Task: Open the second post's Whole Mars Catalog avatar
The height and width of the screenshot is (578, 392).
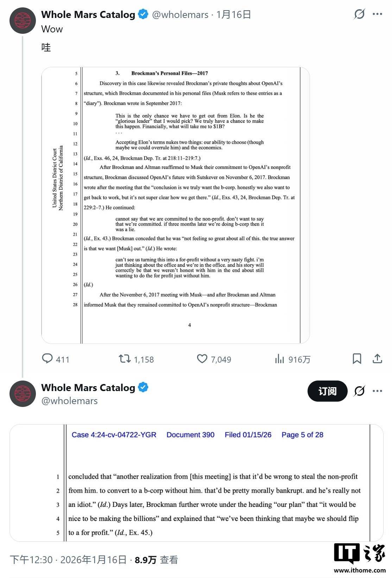Action: 23,394
